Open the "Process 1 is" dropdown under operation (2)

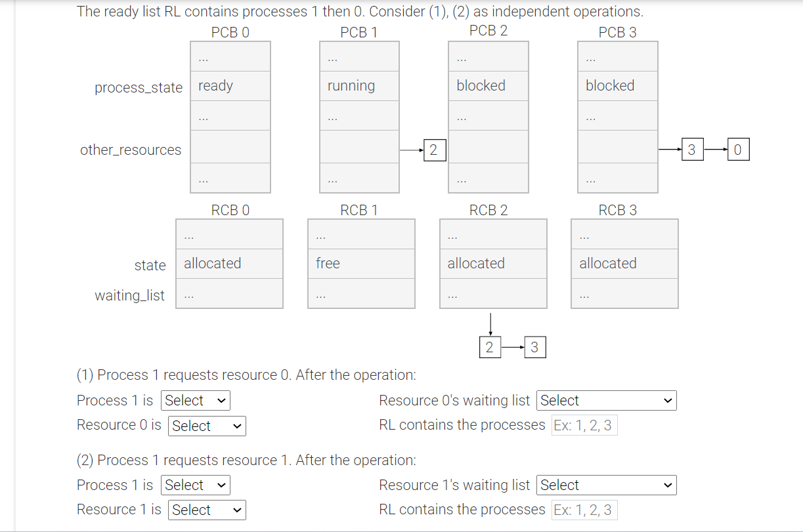195,485
